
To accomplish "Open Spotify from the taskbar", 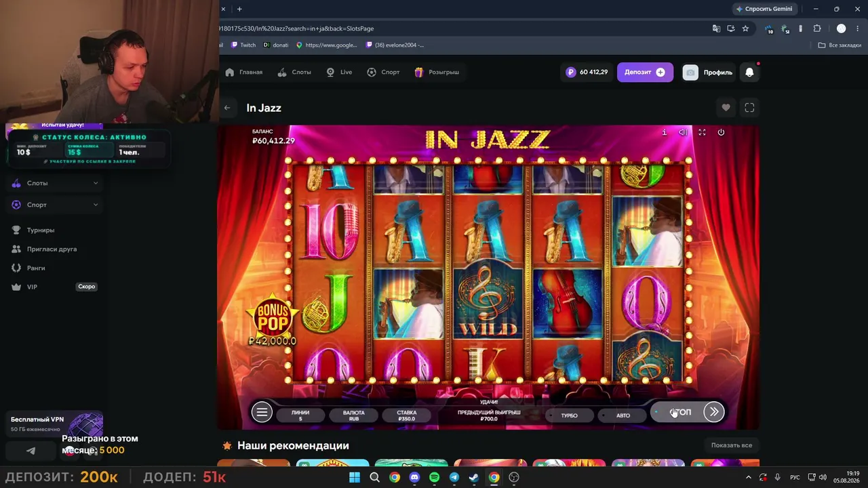I will (434, 477).
